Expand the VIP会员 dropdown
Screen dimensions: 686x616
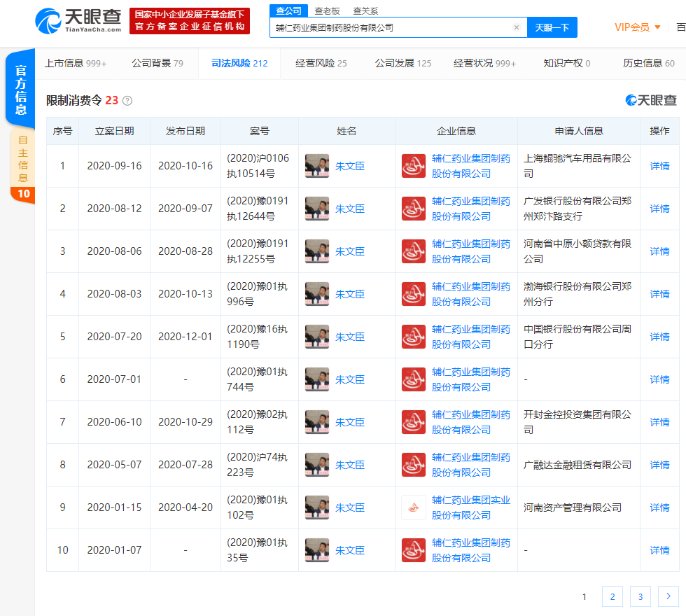[637, 27]
